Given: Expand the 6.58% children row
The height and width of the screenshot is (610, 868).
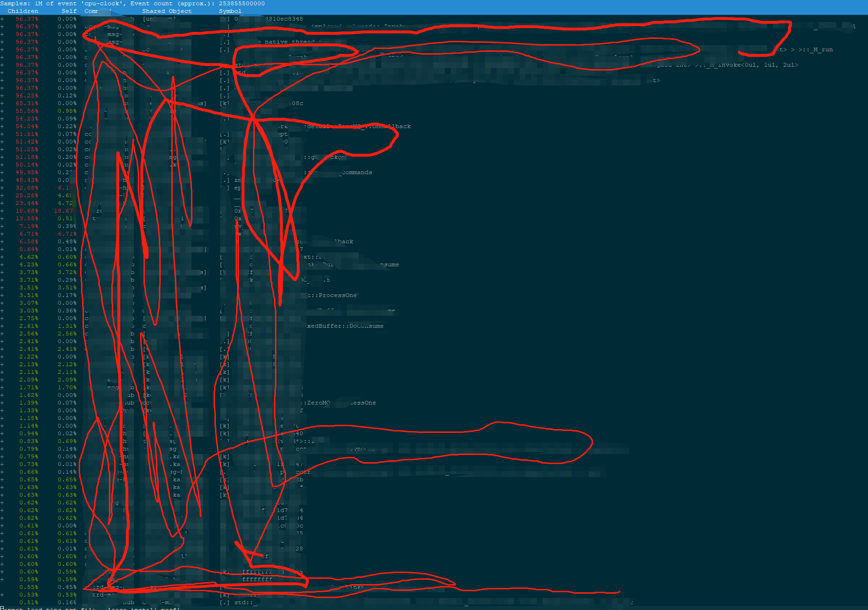Looking at the screenshot, I should point(2,242).
